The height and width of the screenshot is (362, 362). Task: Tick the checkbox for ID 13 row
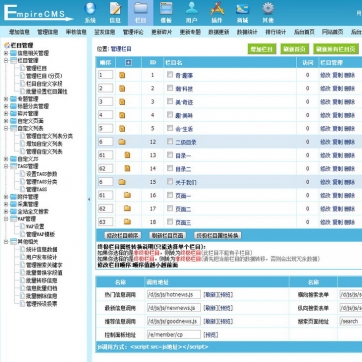[x=170, y=155]
